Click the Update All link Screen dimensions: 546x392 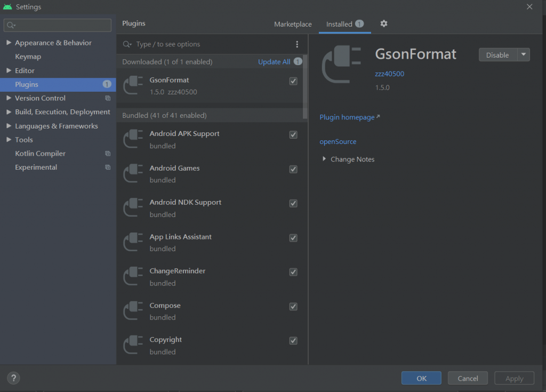(274, 62)
